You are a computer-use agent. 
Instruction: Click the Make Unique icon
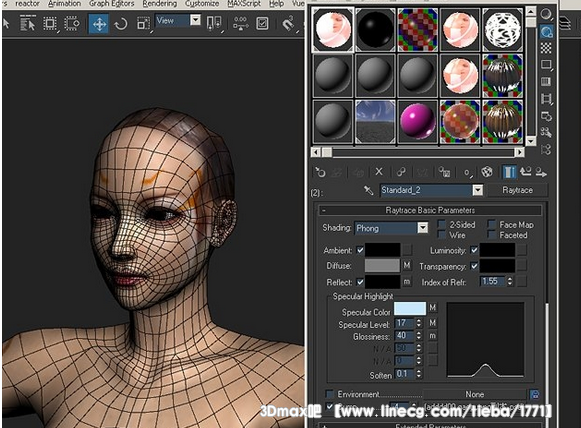(x=401, y=172)
